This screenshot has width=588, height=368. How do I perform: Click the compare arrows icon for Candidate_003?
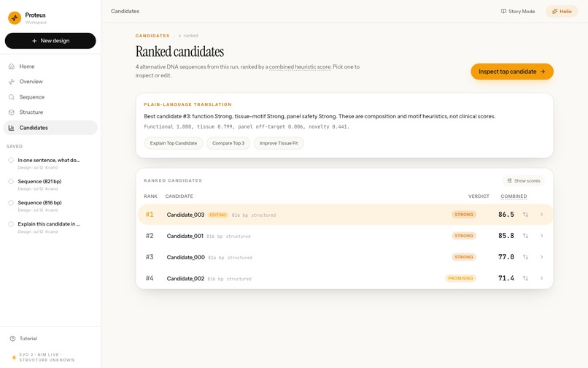click(x=525, y=215)
